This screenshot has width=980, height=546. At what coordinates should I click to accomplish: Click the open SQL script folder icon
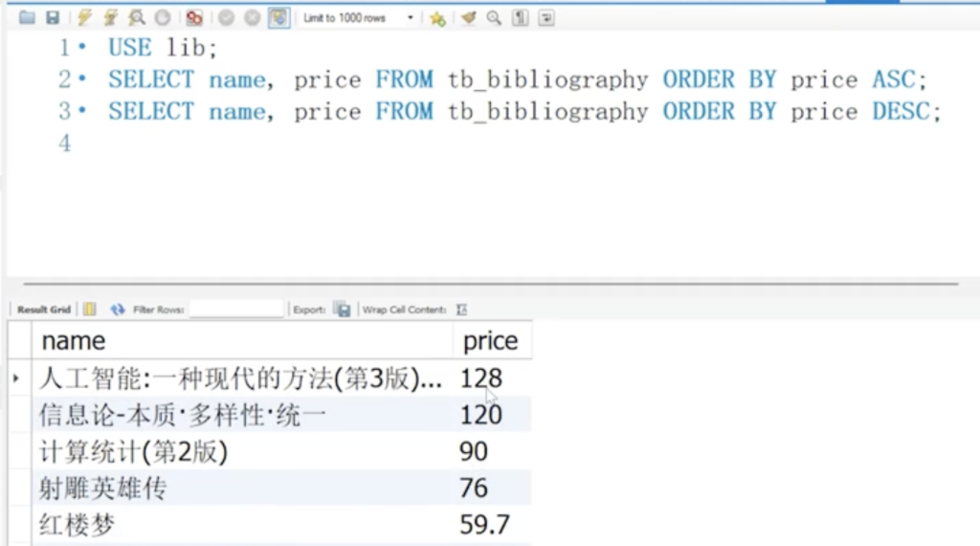pyautogui.click(x=27, y=17)
